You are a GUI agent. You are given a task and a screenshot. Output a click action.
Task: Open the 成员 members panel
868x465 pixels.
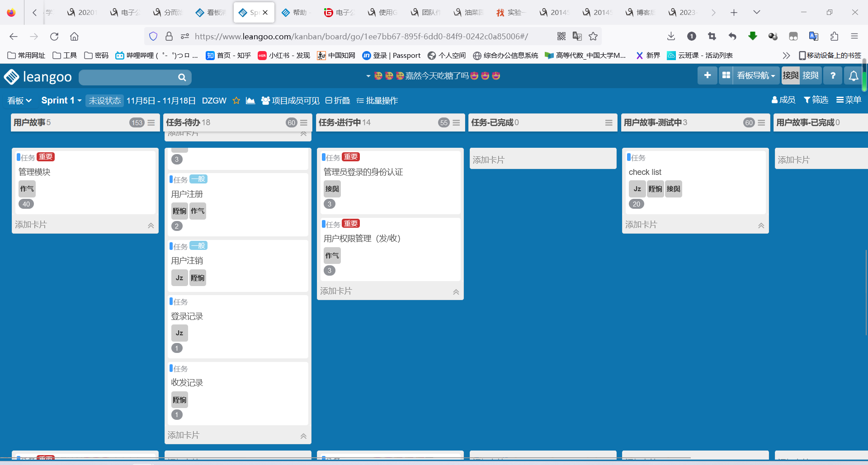(x=783, y=100)
